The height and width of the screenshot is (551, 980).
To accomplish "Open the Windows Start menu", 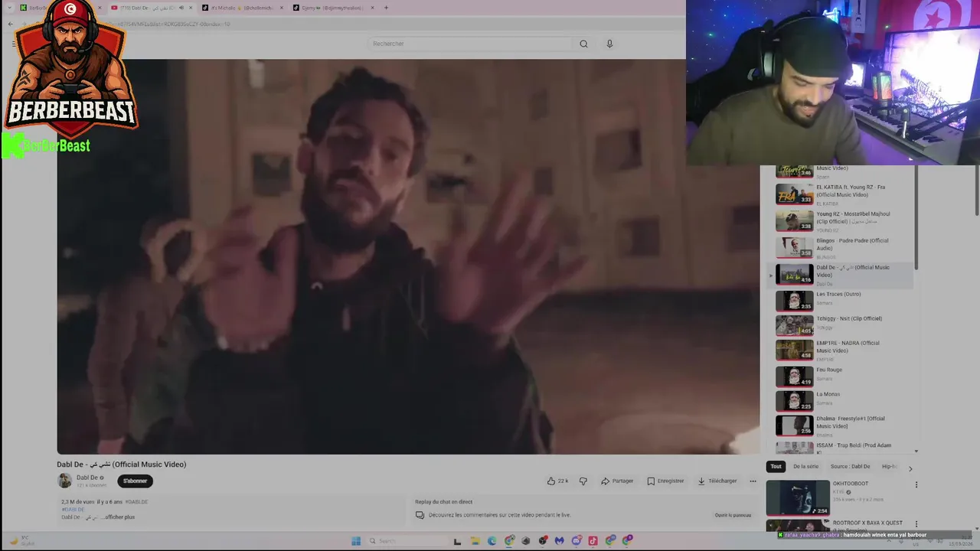I will [x=356, y=540].
